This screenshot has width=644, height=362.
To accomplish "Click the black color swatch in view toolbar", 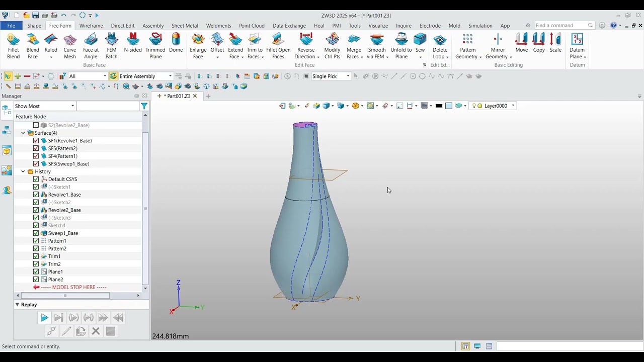I will [x=439, y=106].
